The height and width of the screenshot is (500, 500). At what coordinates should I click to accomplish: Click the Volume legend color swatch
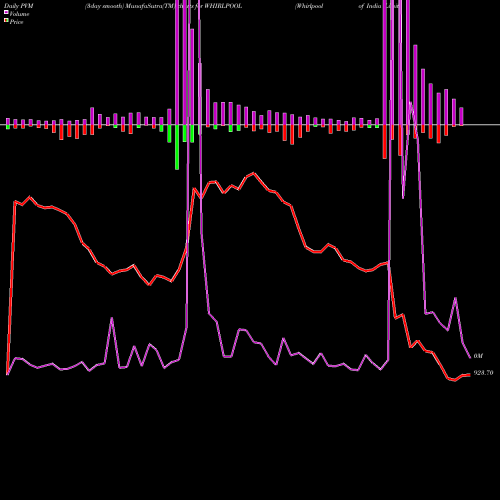(6, 12)
